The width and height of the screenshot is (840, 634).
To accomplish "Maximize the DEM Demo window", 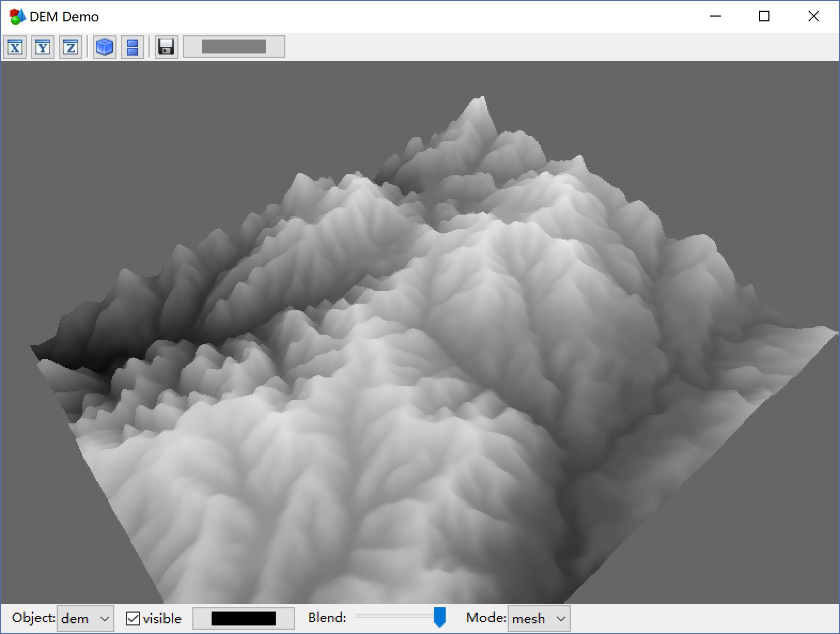I will pos(764,17).
